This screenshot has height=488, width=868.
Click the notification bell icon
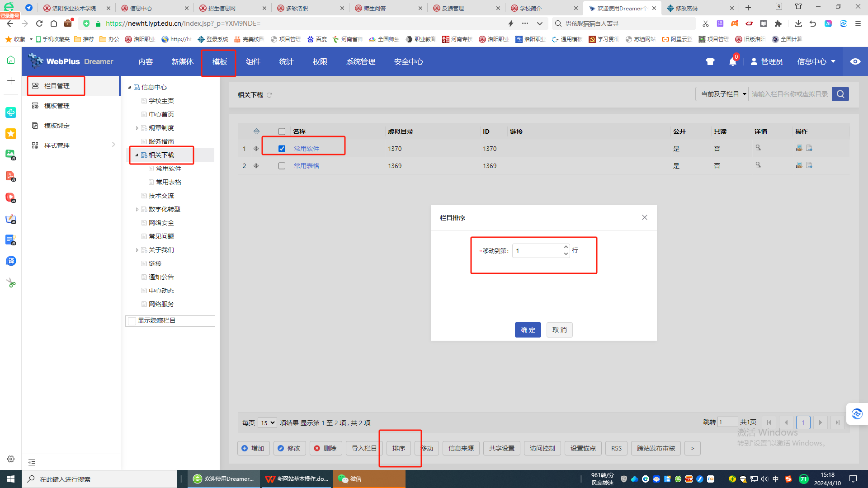pos(732,62)
